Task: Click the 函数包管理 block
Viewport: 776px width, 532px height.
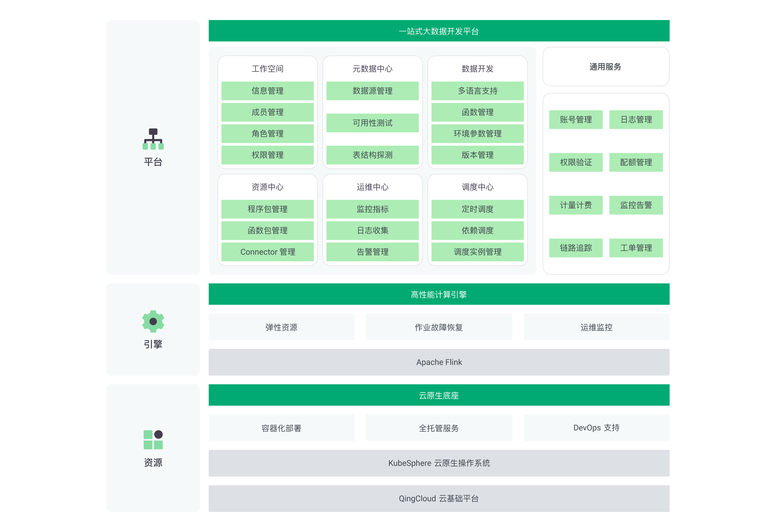Action: pyautogui.click(x=268, y=231)
